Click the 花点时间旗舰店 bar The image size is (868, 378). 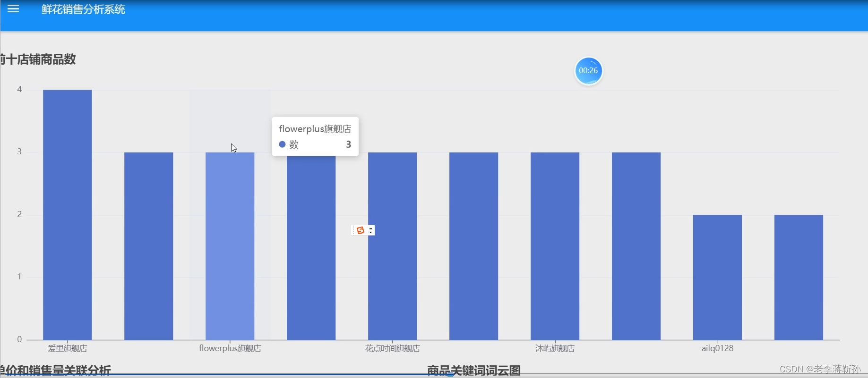point(393,246)
